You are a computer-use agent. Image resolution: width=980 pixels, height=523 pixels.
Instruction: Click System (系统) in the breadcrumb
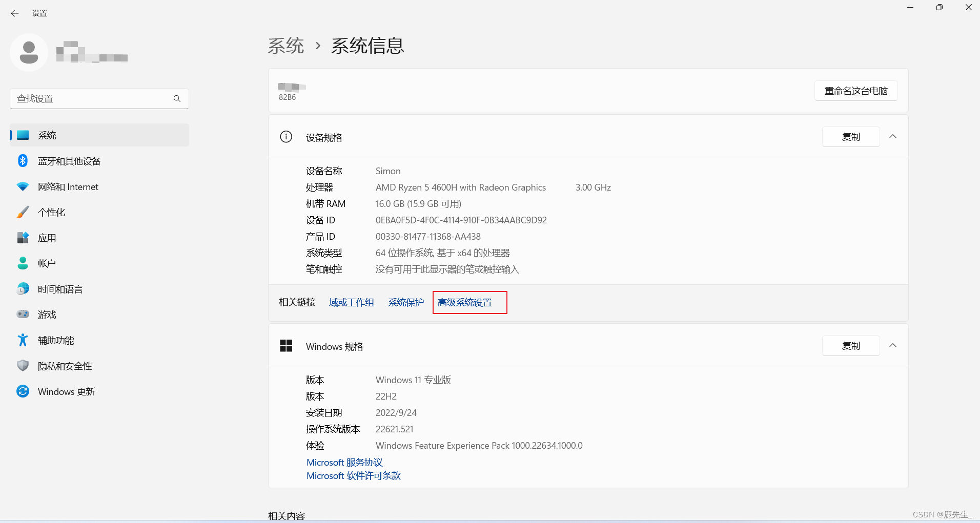[285, 46]
